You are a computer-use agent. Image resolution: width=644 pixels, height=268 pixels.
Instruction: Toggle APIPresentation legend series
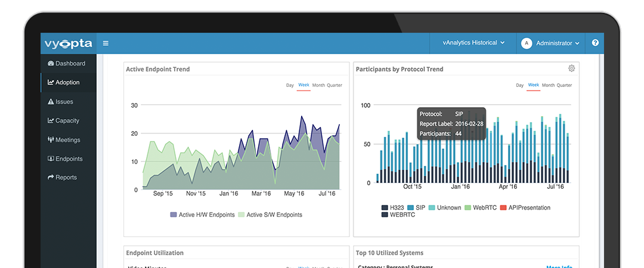525,208
